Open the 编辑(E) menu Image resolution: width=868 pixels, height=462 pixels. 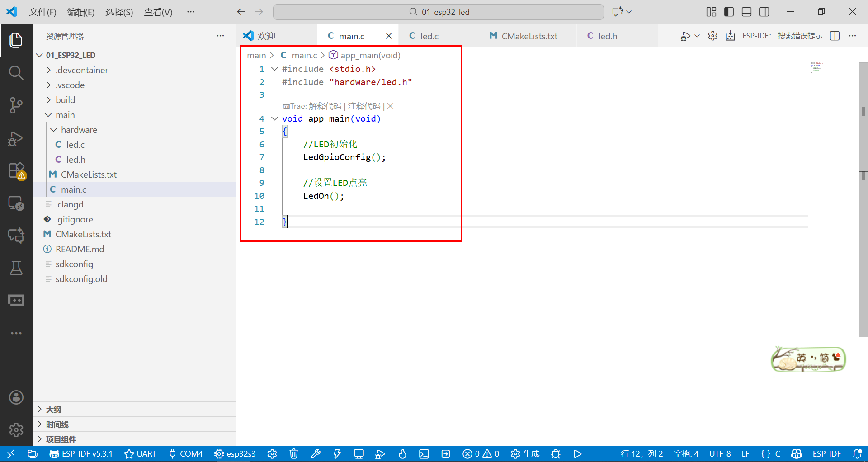pos(81,12)
